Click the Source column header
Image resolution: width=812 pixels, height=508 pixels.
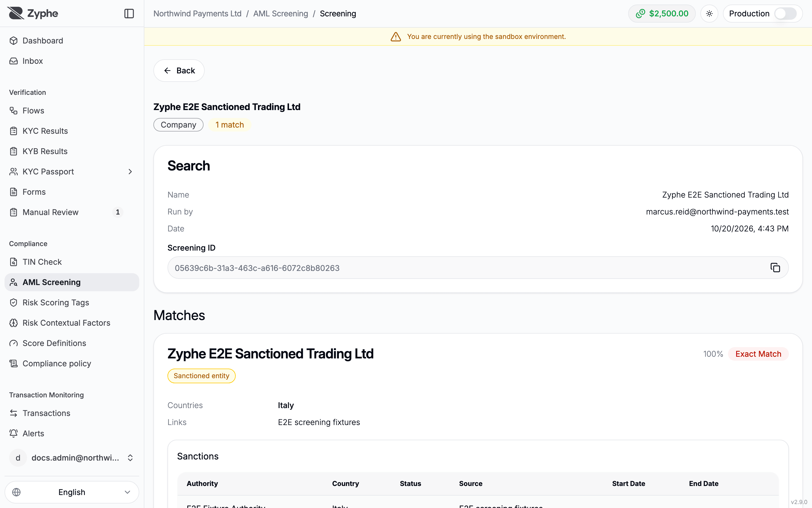click(x=471, y=483)
